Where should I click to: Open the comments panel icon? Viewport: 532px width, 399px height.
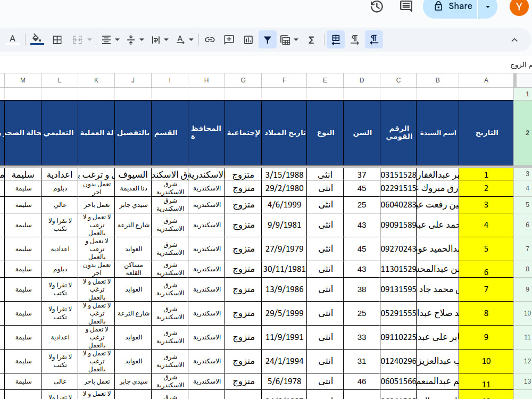406,6
